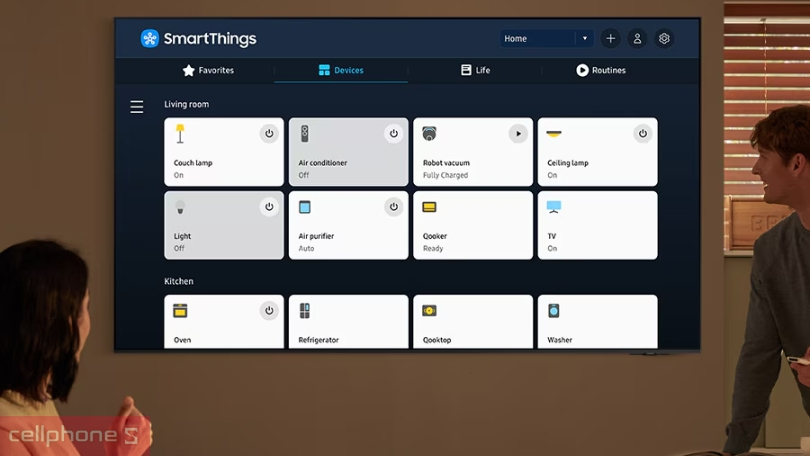Viewport: 810px width, 456px height.
Task: Open the hamburger menu beside Living room
Action: coord(137,107)
